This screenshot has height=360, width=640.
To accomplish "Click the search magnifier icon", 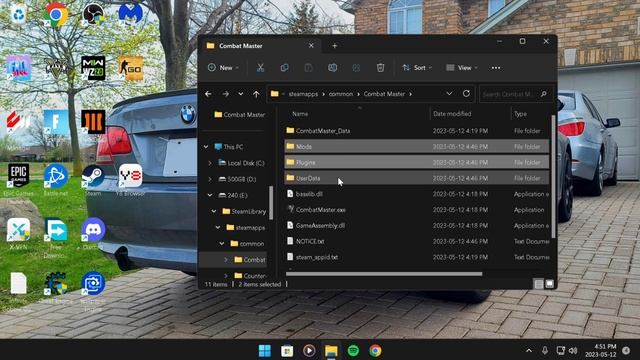I will coord(544,94).
